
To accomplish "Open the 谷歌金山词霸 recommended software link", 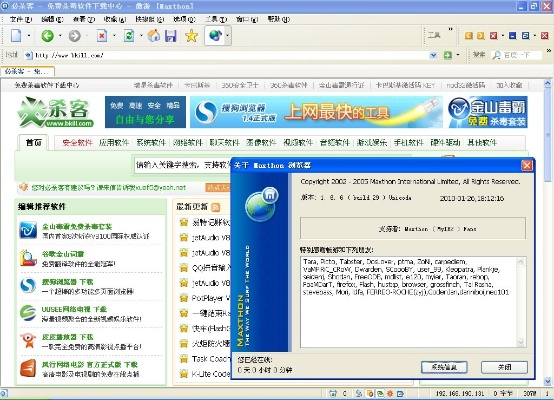I will tap(63, 254).
